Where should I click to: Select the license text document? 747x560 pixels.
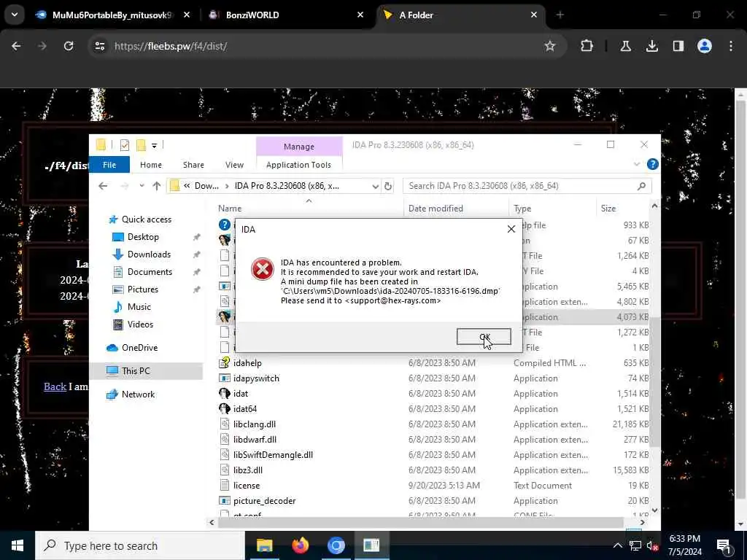(247, 485)
